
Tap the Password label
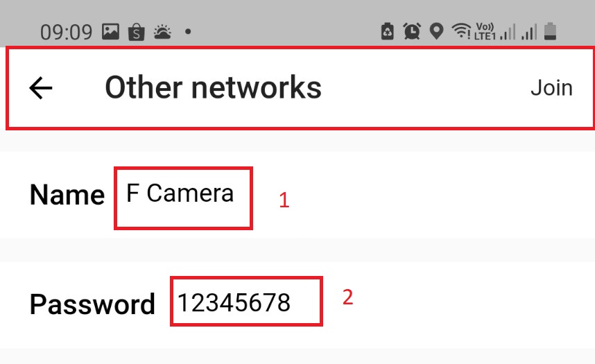pos(92,304)
